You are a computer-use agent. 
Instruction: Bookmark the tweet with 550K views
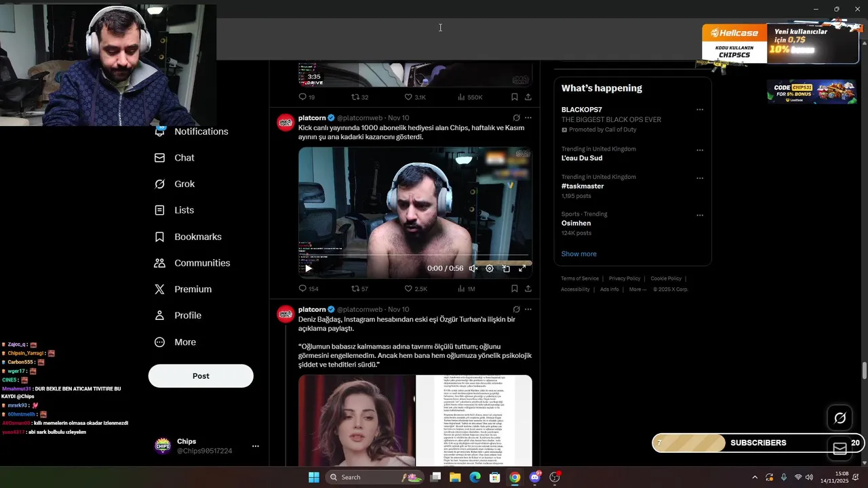(515, 97)
